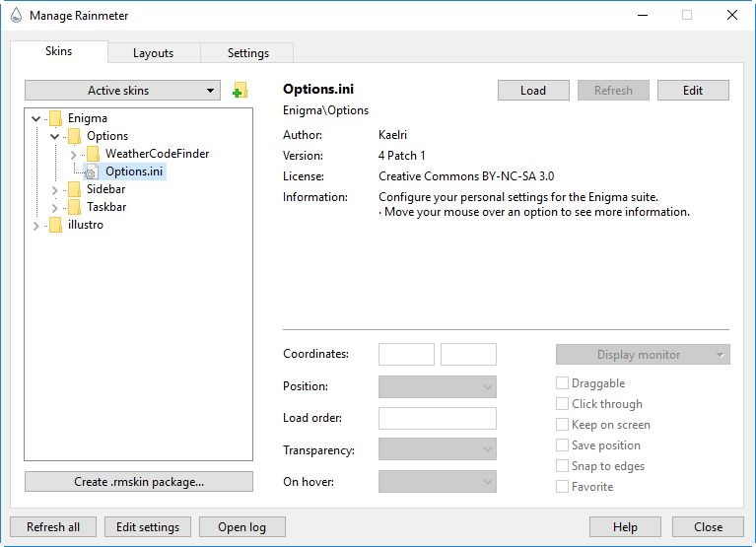This screenshot has height=547, width=756.
Task: Open the Display monitor dropdown
Action: 643,355
